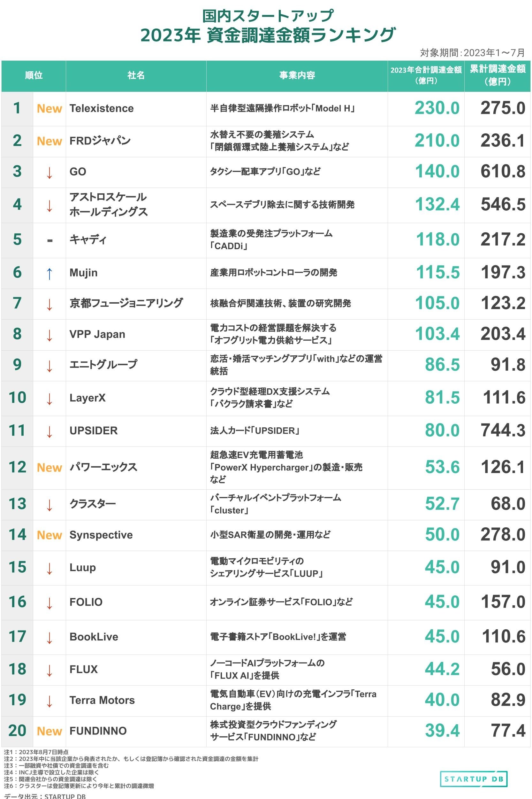Click the orange New badge beside Telexistence
The image size is (532, 799).
[x=49, y=109]
